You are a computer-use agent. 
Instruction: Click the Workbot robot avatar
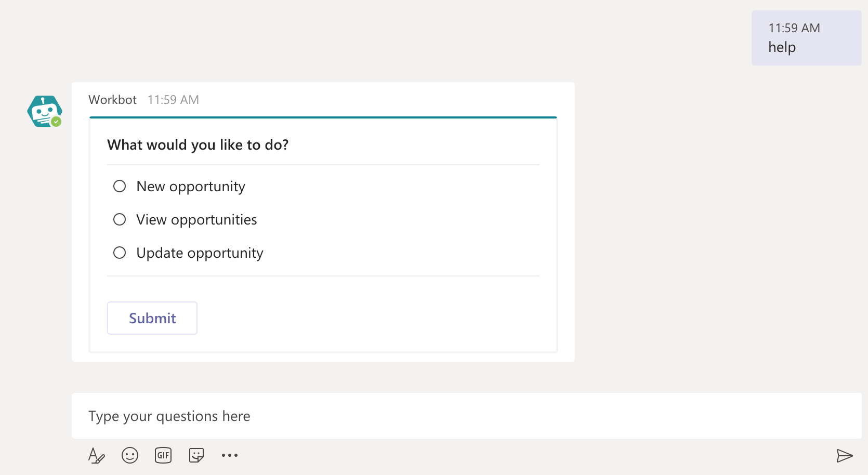44,110
